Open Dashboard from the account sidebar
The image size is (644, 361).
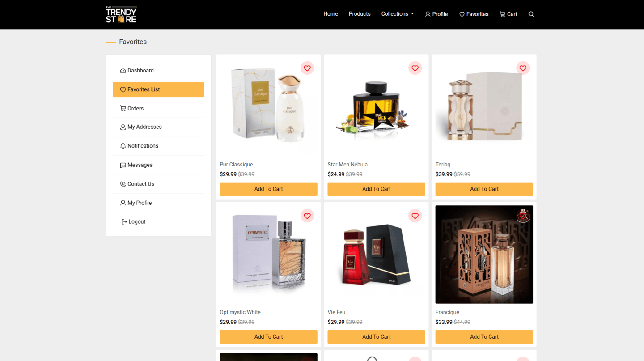tap(158, 71)
